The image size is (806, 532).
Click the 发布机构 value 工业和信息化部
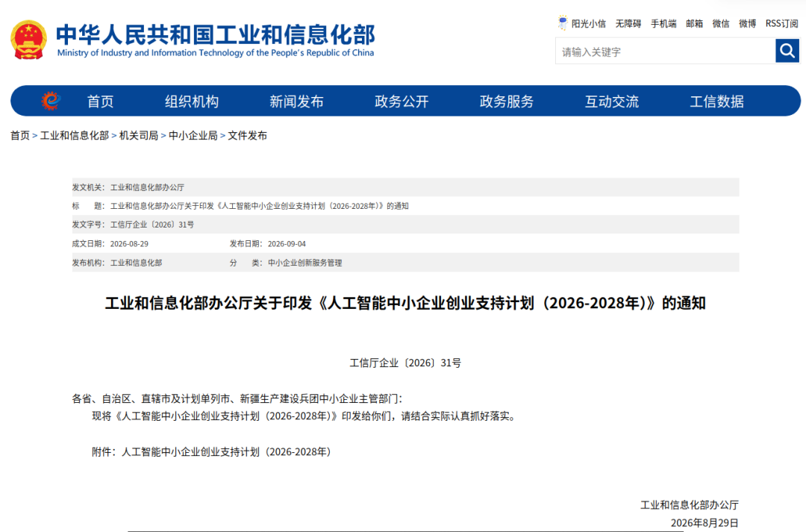[137, 263]
